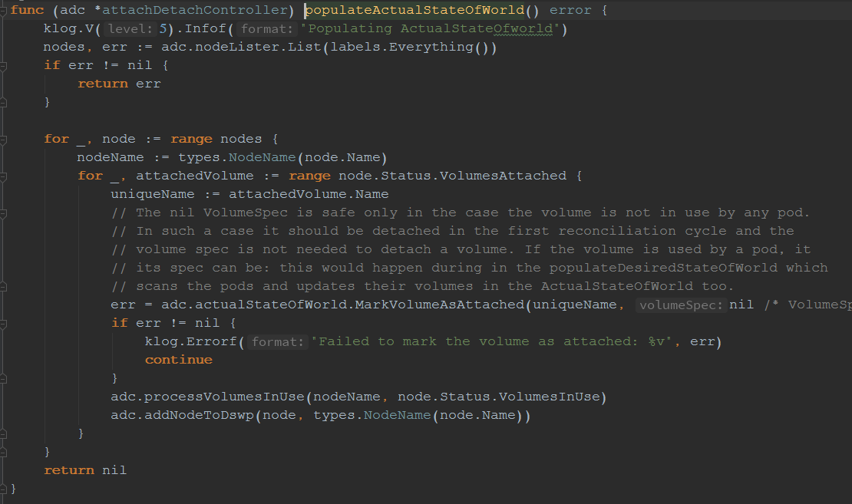This screenshot has width=852, height=504.
Task: Click the attachDetachController receiver type
Action: tap(194, 10)
